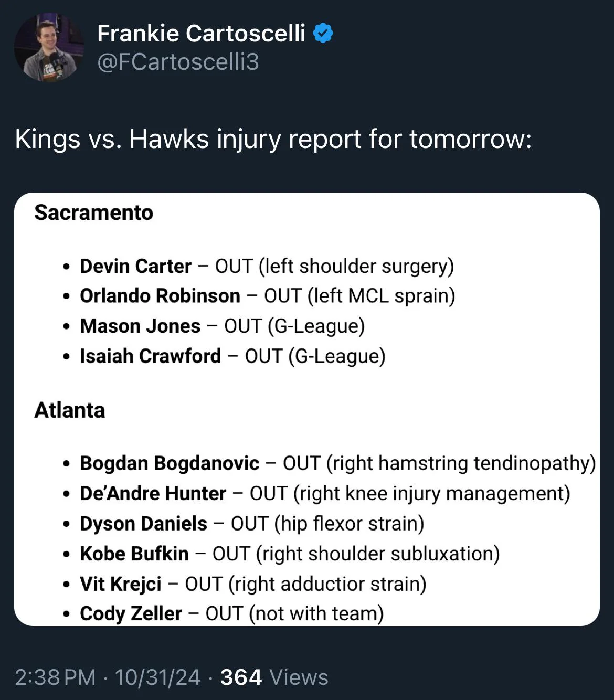Click Isaiah Crawford's bullet entry

coord(233,356)
